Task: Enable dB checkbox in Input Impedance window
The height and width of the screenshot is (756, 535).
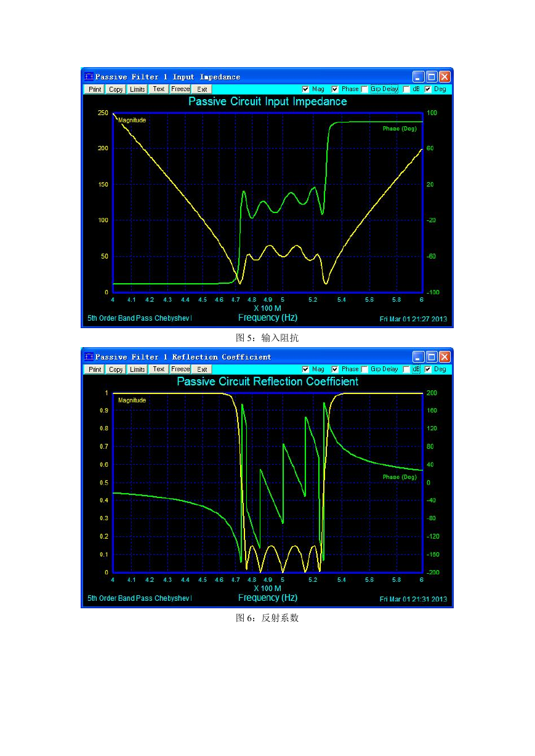Action: coord(406,89)
